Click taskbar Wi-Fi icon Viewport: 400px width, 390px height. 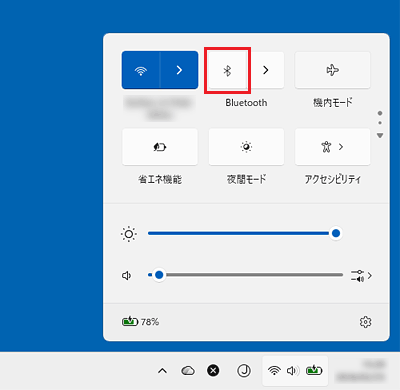274,371
